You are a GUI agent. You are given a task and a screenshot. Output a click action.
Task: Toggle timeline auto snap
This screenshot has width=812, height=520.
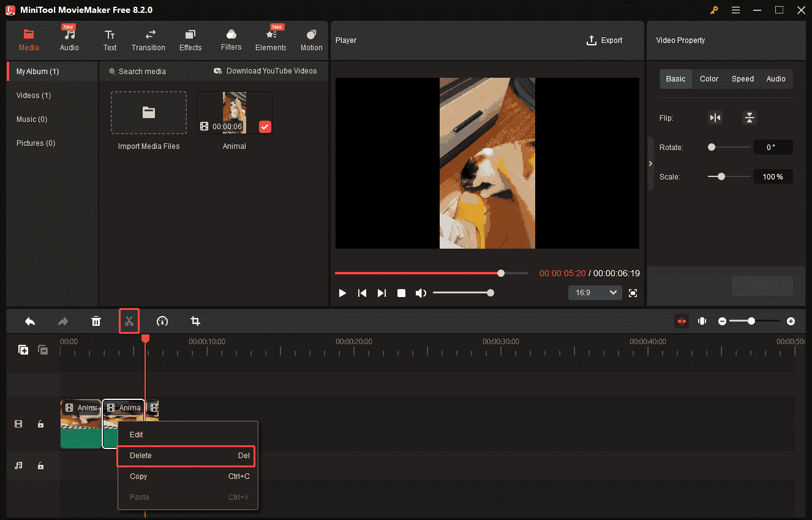point(681,321)
